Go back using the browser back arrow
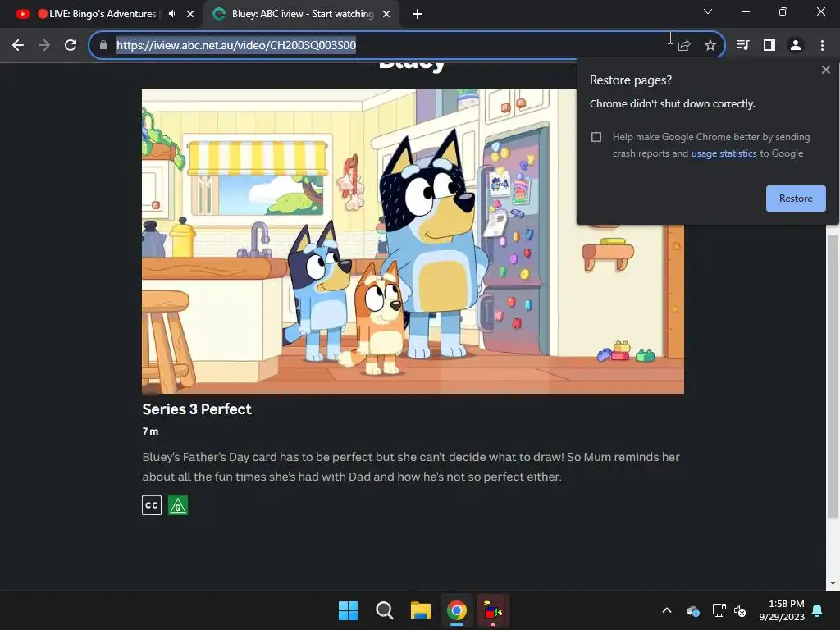 [x=18, y=46]
